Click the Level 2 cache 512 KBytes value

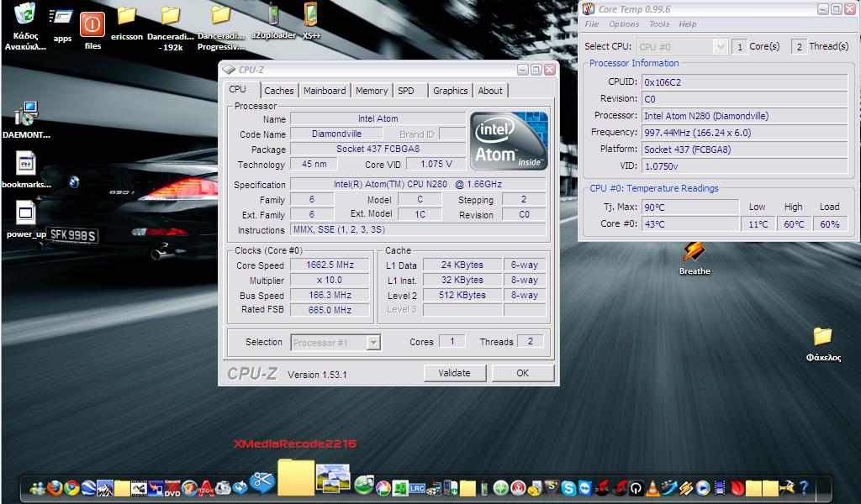(x=462, y=295)
